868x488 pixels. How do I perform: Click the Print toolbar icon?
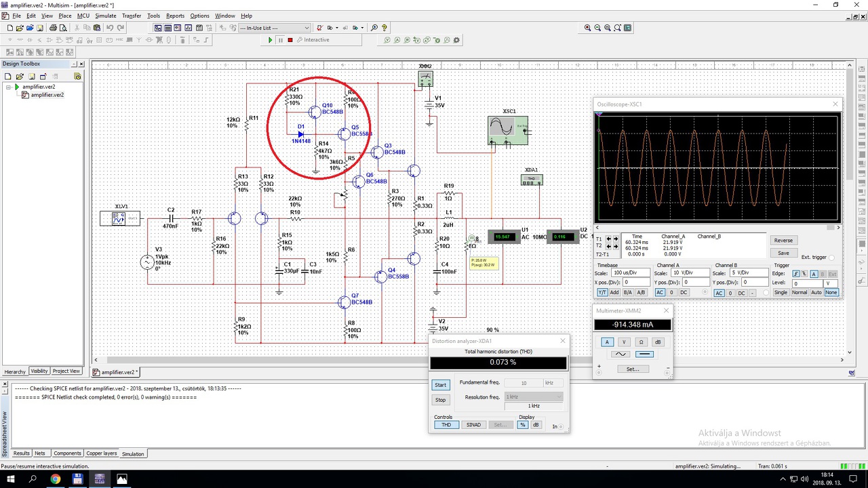tap(53, 28)
